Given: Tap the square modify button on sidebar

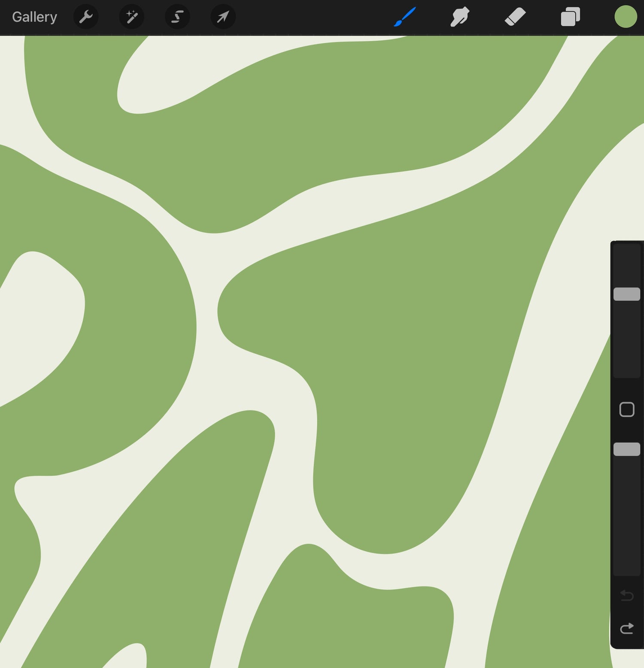Looking at the screenshot, I should click(627, 410).
